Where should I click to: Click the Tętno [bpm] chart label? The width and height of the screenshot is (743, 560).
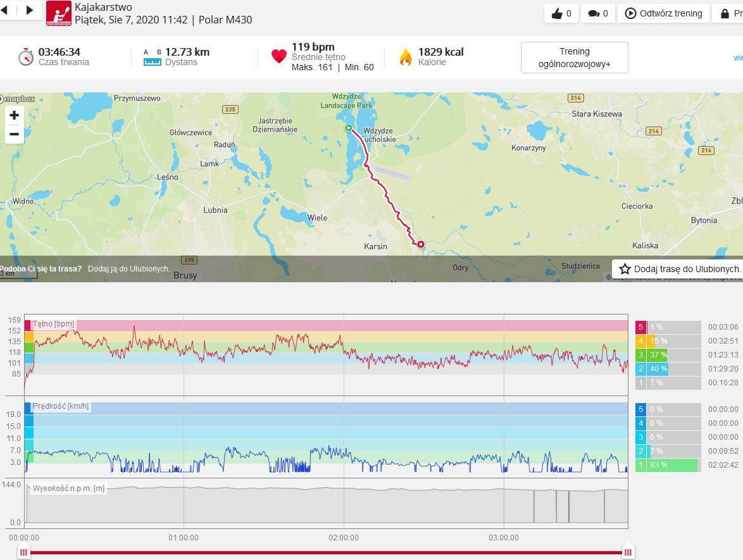53,324
